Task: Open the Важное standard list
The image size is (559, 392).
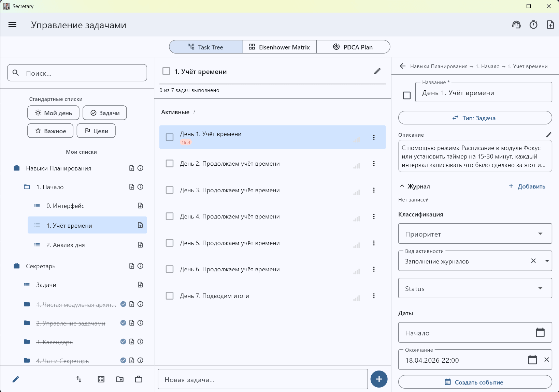Action: (50, 131)
